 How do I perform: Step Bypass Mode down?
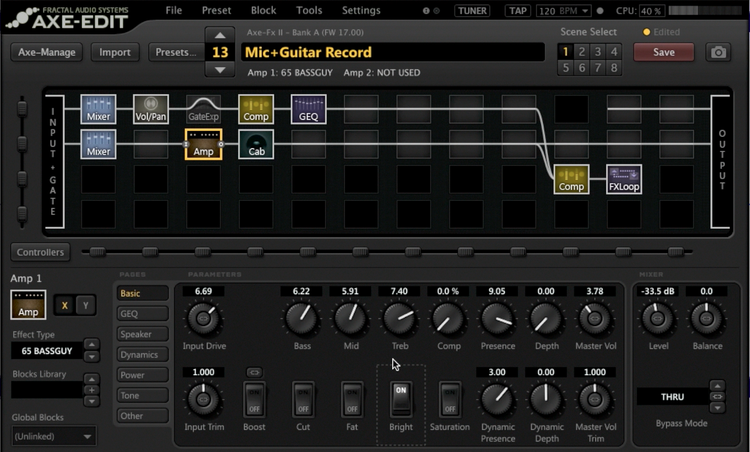[717, 408]
